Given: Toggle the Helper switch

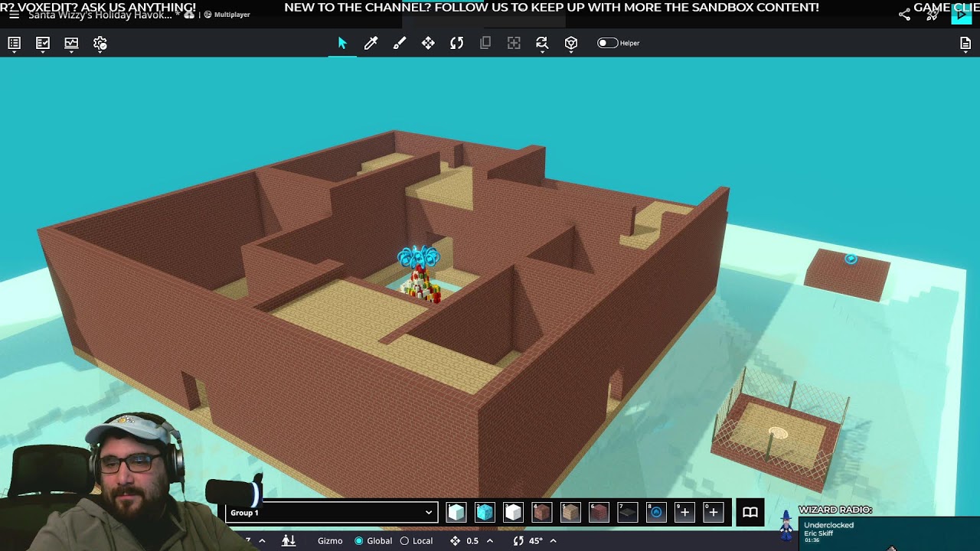Looking at the screenshot, I should click(x=607, y=43).
